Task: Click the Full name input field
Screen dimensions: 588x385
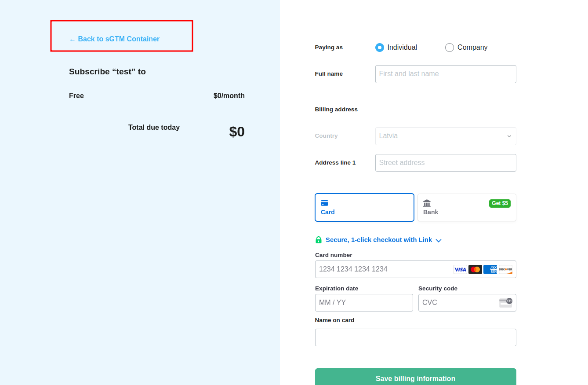Action: point(446,74)
